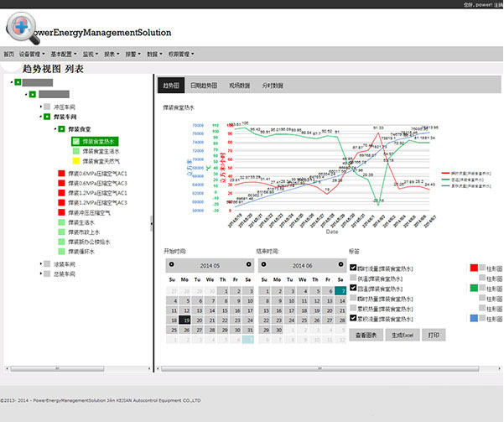This screenshot has height=422, width=504.
Task: Collapse the 焊装食堂 tree node
Action: coord(55,129)
